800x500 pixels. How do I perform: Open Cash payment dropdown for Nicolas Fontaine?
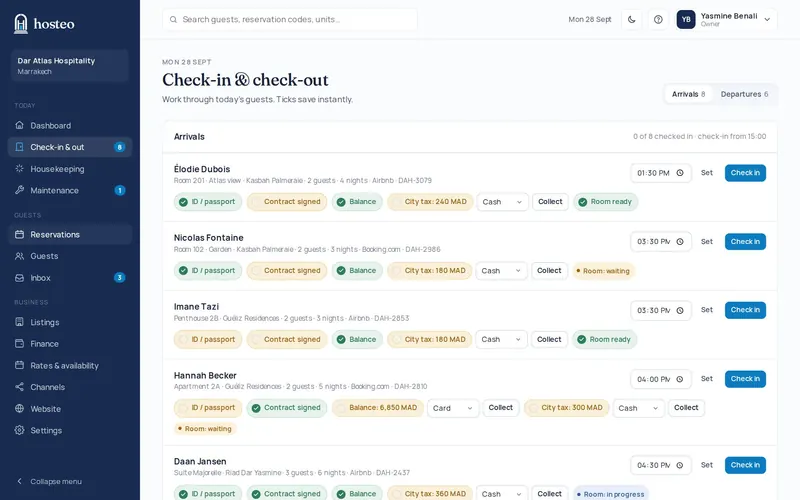pos(501,270)
